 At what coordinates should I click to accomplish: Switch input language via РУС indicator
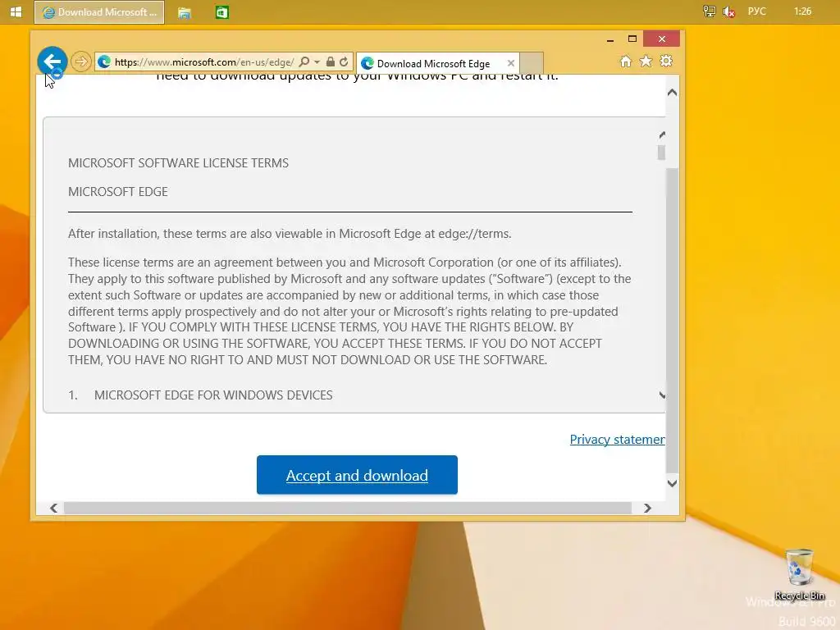[x=757, y=11]
